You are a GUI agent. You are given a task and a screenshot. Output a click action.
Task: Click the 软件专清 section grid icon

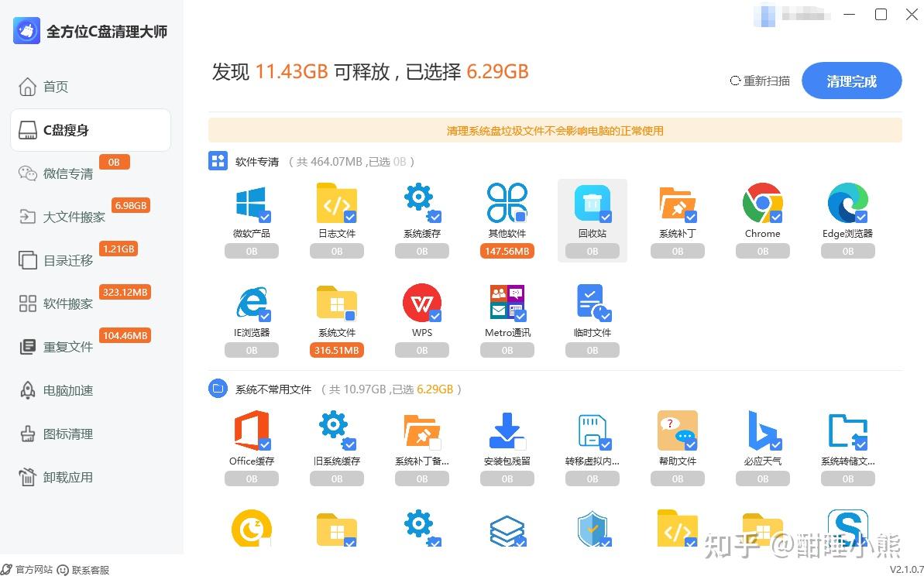pos(218,161)
